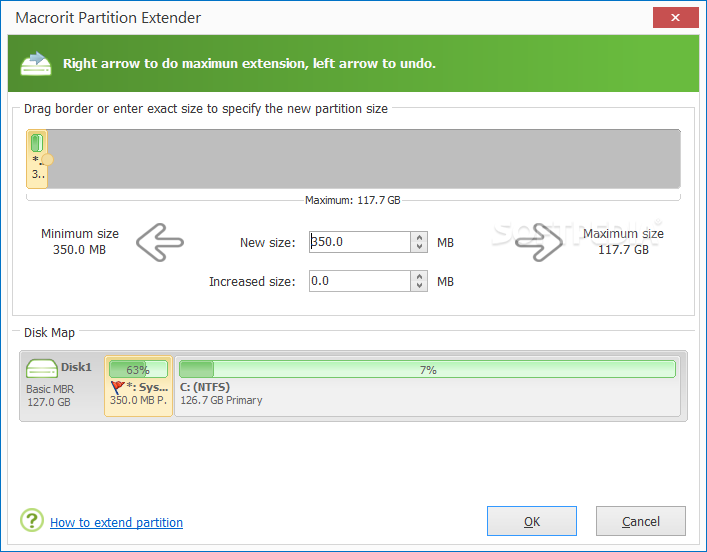Click the 63% usage bar
707x552 pixels.
[x=138, y=369]
